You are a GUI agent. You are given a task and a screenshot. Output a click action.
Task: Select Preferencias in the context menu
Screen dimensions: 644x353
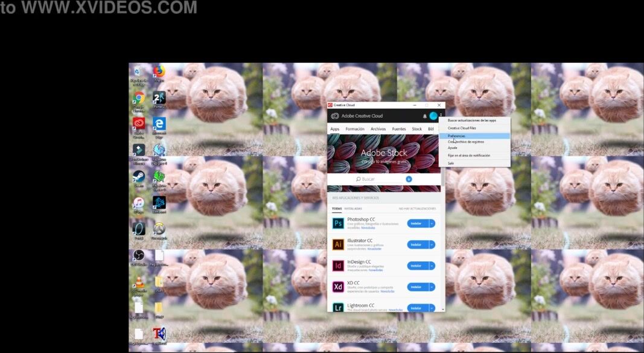pyautogui.click(x=457, y=136)
